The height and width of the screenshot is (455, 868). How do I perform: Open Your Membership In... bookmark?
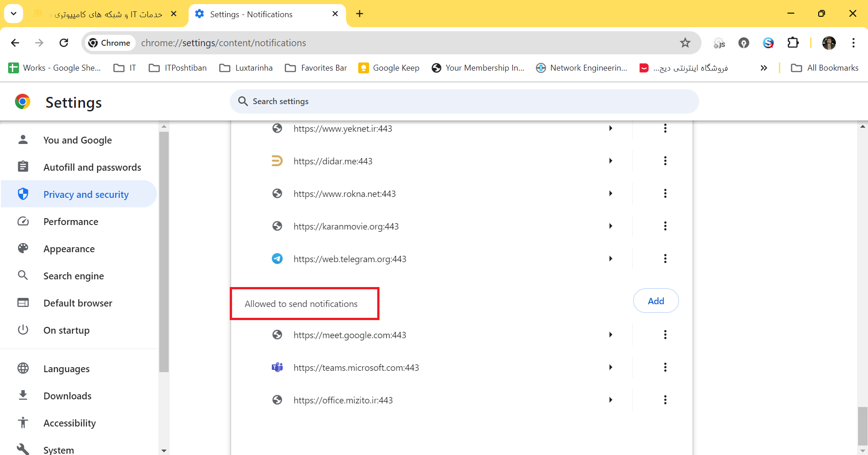[478, 68]
